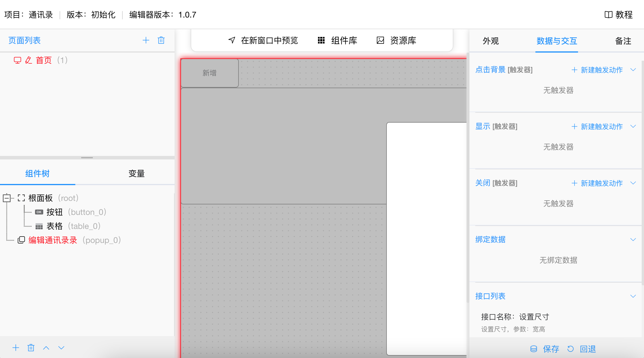
Task: Click the white popup panel on canvas
Action: pos(427,239)
